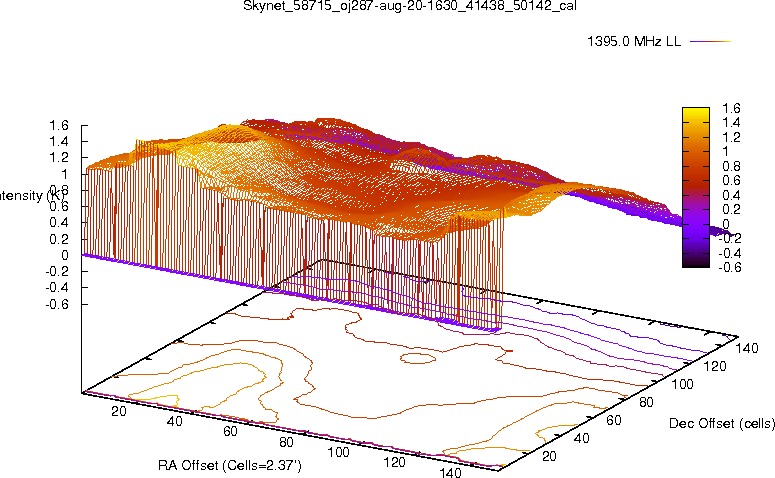Select the -0.4 label on the color bar
775x478 pixels.
pos(730,253)
